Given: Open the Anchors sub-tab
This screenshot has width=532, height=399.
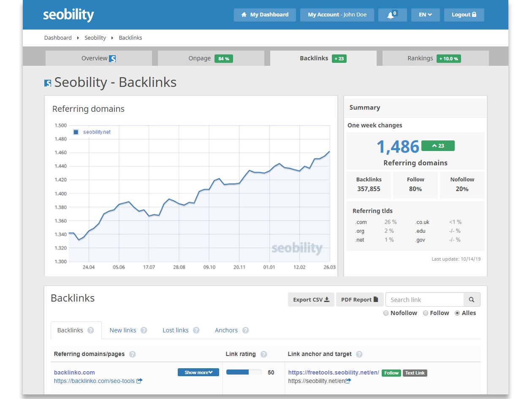Looking at the screenshot, I should pos(226,330).
